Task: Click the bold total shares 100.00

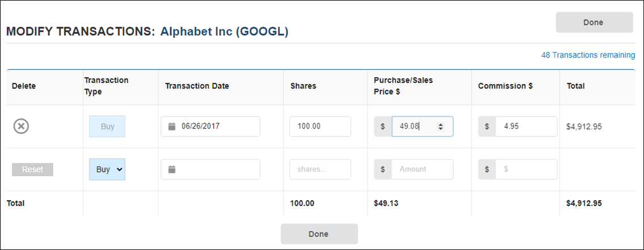Action: coord(302,203)
